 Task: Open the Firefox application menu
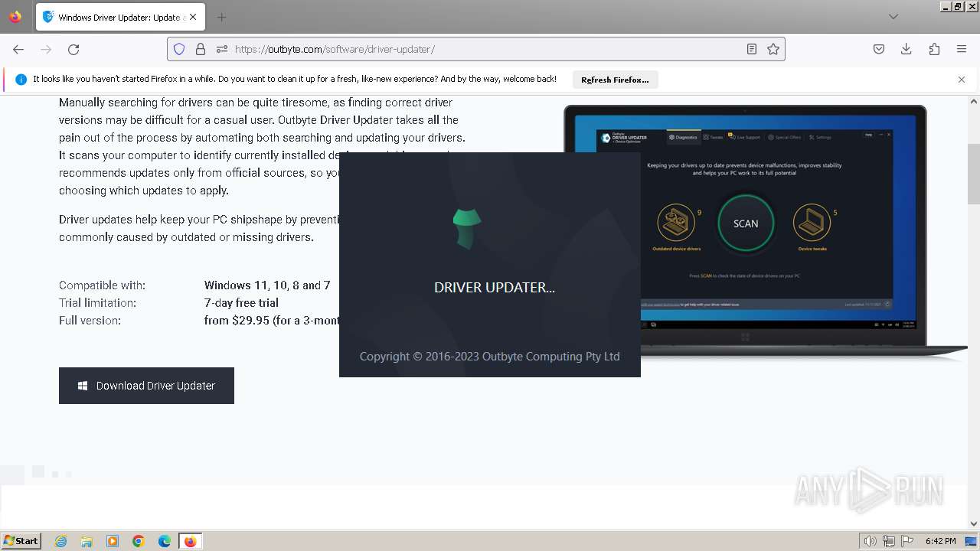click(962, 49)
